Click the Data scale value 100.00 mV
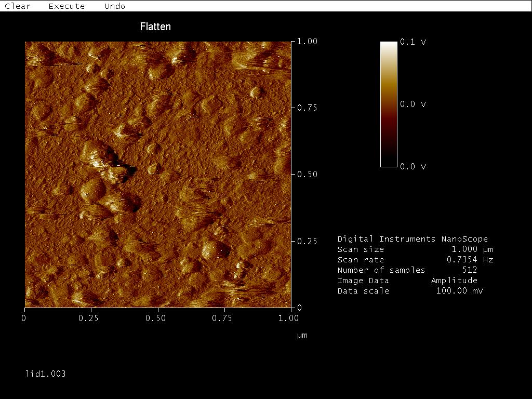532x399 pixels. pyautogui.click(x=459, y=291)
